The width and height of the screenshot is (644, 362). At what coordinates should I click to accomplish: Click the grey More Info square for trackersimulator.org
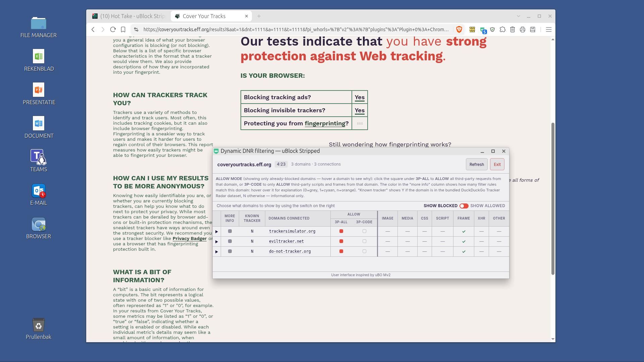pyautogui.click(x=230, y=231)
